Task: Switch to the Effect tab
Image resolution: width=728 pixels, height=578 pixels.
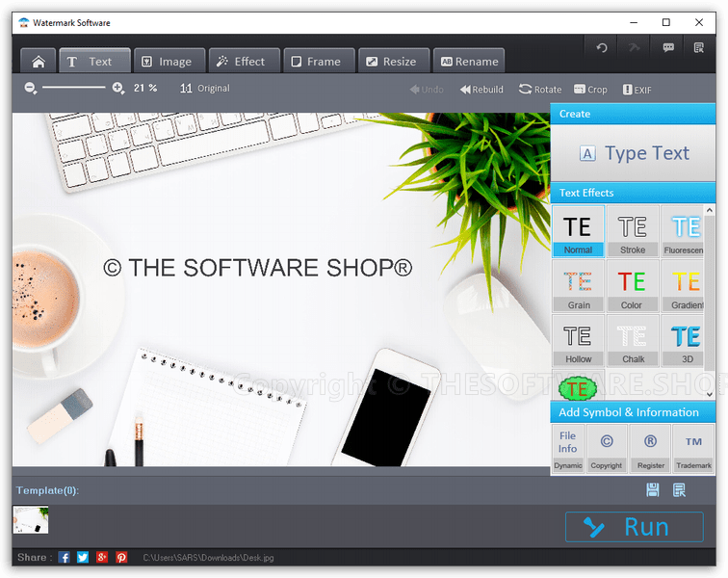Action: [x=245, y=62]
